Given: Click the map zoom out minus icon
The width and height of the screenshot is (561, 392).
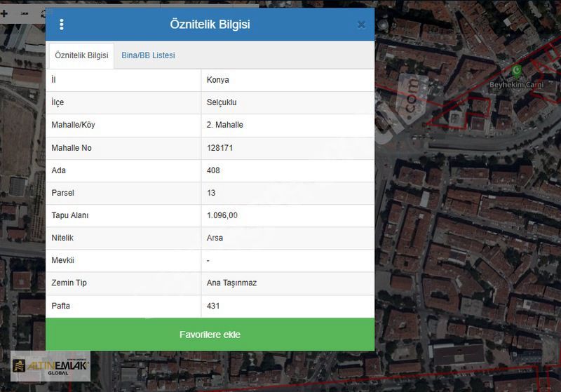Looking at the screenshot, I should (x=25, y=13).
